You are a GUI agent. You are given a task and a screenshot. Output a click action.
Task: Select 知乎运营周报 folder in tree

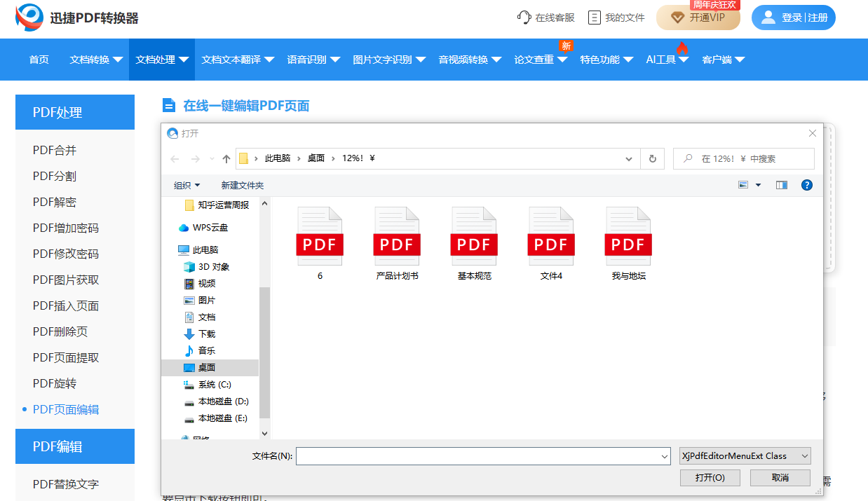pos(217,205)
